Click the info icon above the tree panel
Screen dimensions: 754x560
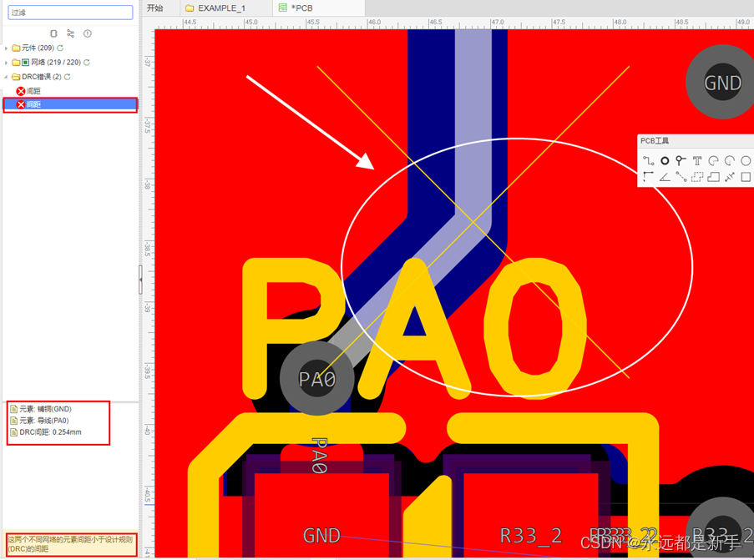point(87,33)
